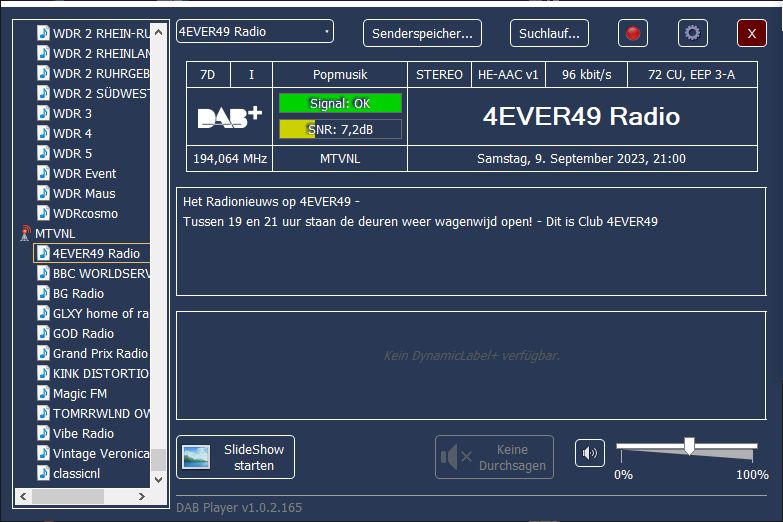Click the note icon beside WDR 3
This screenshot has height=522, width=783.
[x=43, y=113]
